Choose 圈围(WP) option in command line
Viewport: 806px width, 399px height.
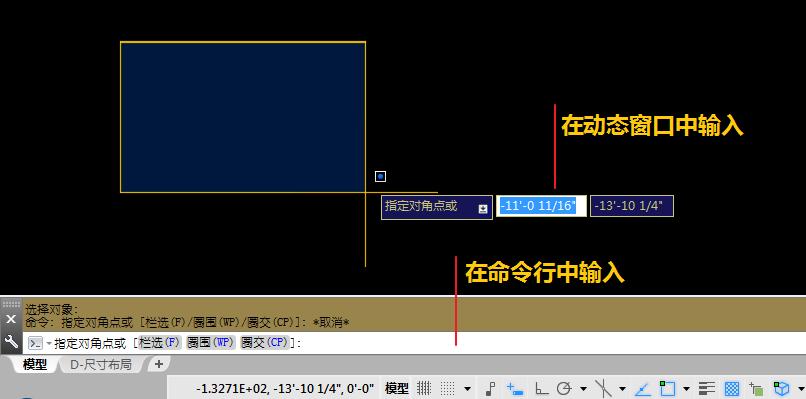click(x=211, y=342)
